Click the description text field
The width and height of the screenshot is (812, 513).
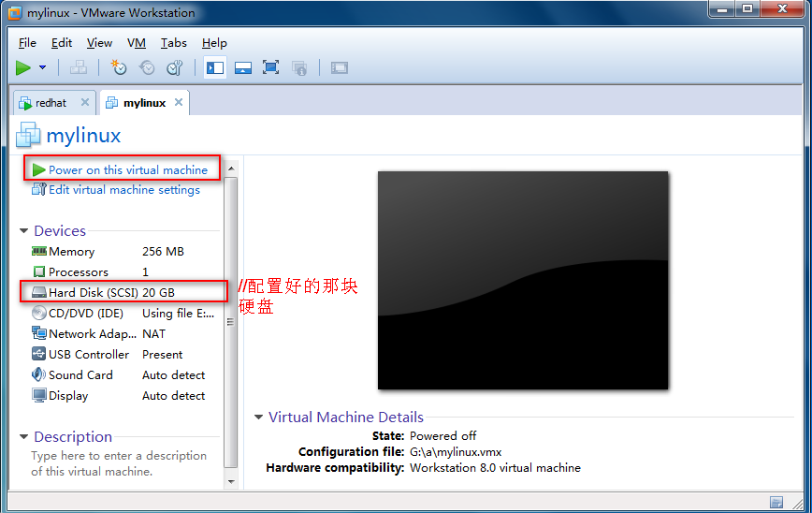click(x=119, y=463)
